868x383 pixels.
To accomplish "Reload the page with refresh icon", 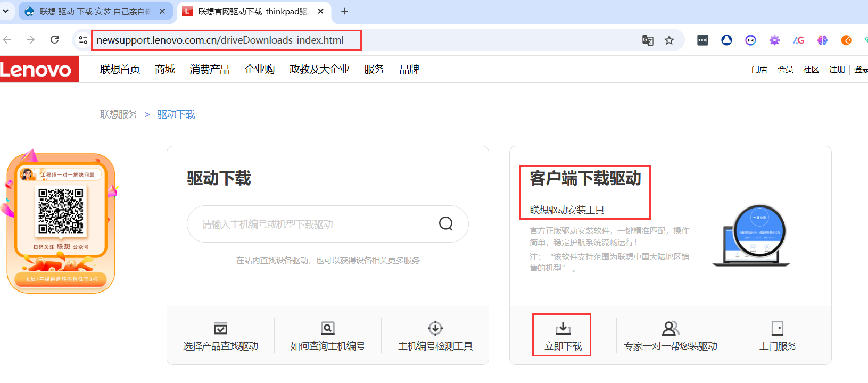I will (54, 40).
